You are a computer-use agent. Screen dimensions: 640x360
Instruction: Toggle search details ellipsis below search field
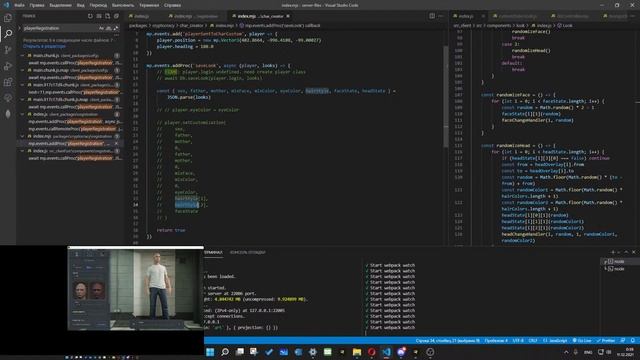click(116, 36)
